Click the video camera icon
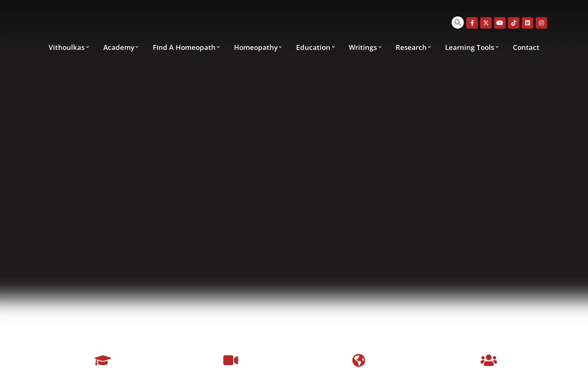 231,360
